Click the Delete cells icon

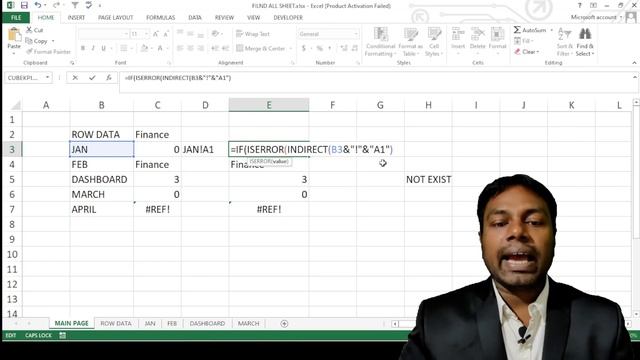pos(477,34)
